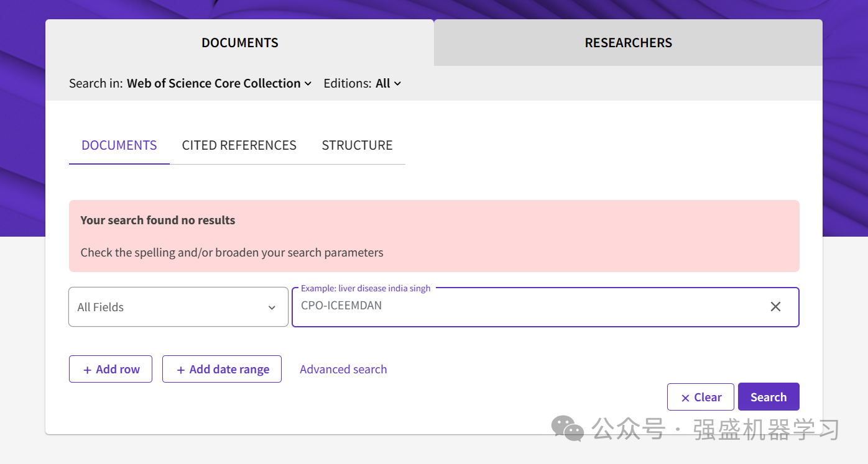Open the CITED REFERENCES sub-tab
The image size is (868, 464).
(239, 145)
